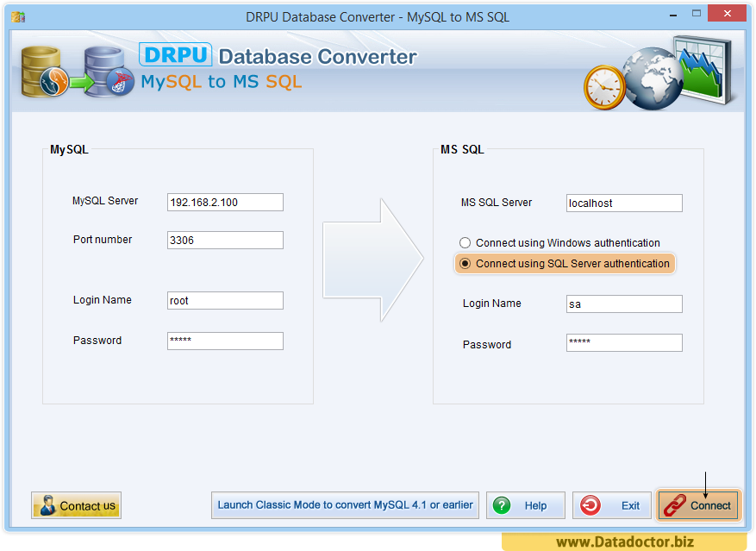
Task: Maximize the Database Converter window
Action: pos(697,14)
